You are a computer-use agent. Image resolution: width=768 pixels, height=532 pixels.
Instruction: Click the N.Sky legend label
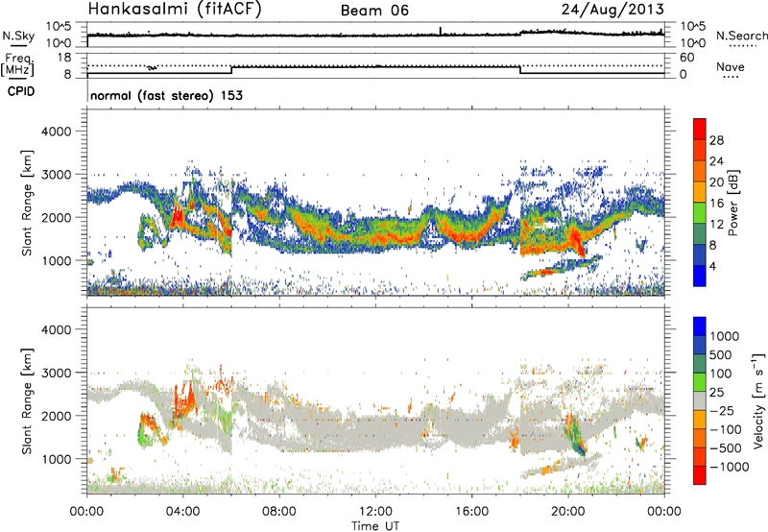click(x=18, y=36)
